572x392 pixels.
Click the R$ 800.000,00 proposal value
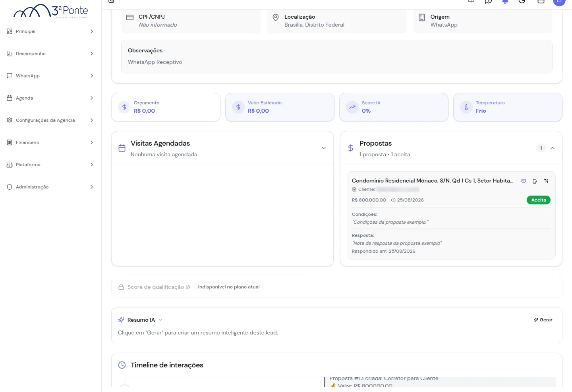click(x=369, y=200)
